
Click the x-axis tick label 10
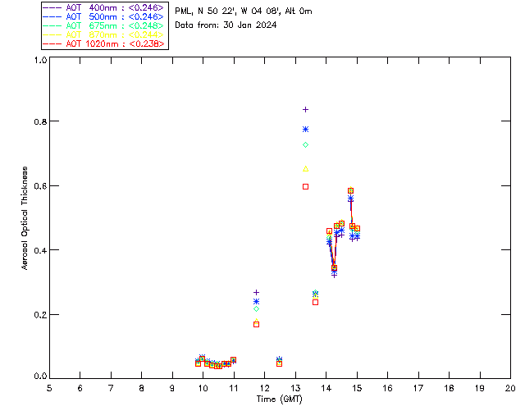[203, 388]
